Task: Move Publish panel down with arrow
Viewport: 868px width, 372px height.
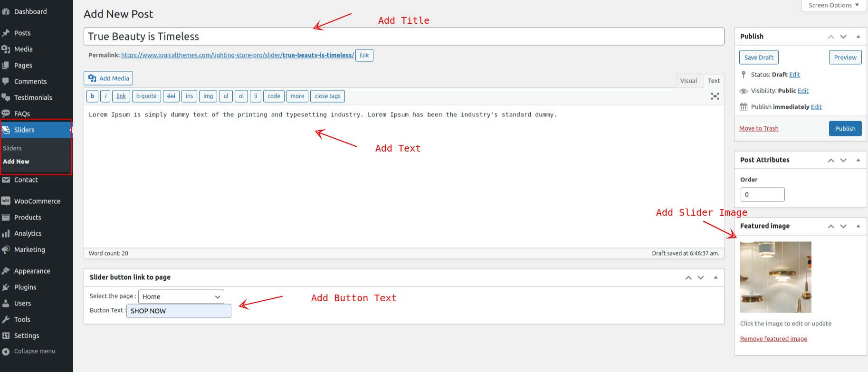Action: (843, 37)
